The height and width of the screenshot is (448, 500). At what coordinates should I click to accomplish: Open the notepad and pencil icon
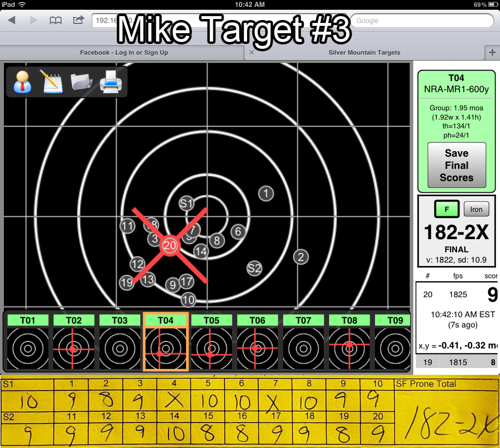coord(51,81)
